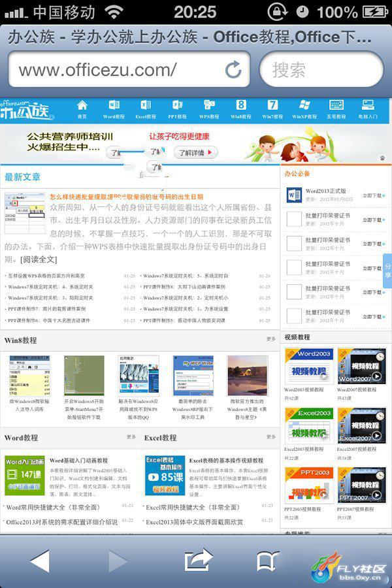Open 开启Windows8开始菜单 thumbnail

pos(84,376)
